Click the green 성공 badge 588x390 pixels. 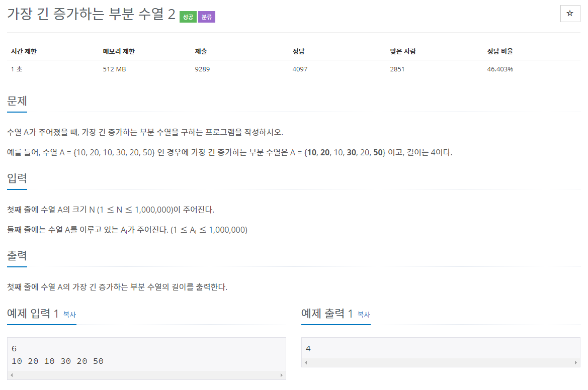click(188, 17)
